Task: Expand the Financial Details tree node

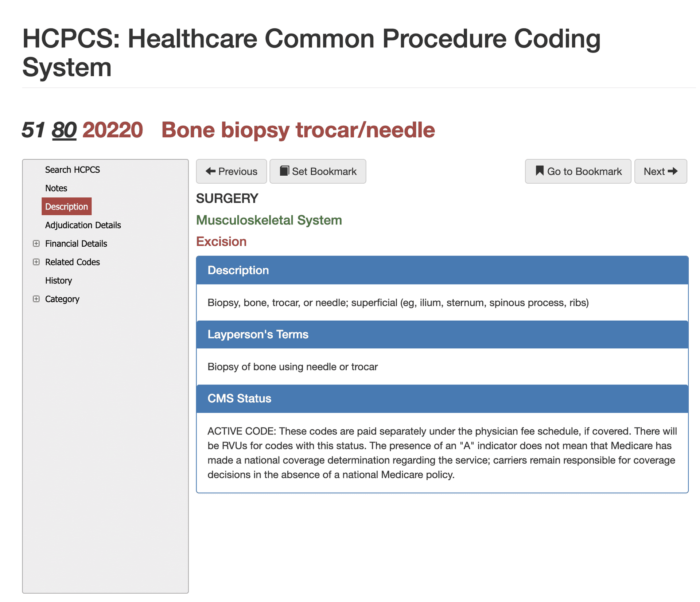Action: click(36, 243)
